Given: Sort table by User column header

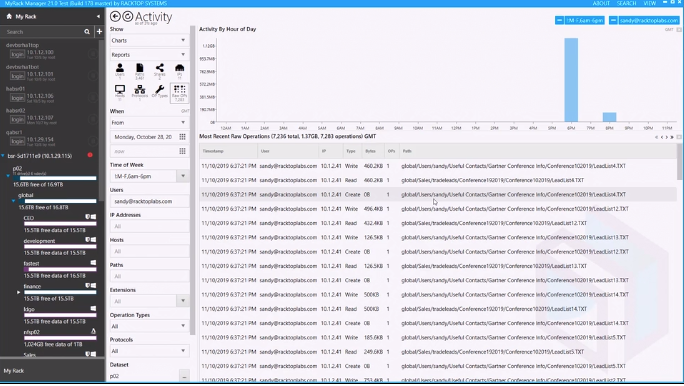Looking at the screenshot, I should pyautogui.click(x=288, y=151).
